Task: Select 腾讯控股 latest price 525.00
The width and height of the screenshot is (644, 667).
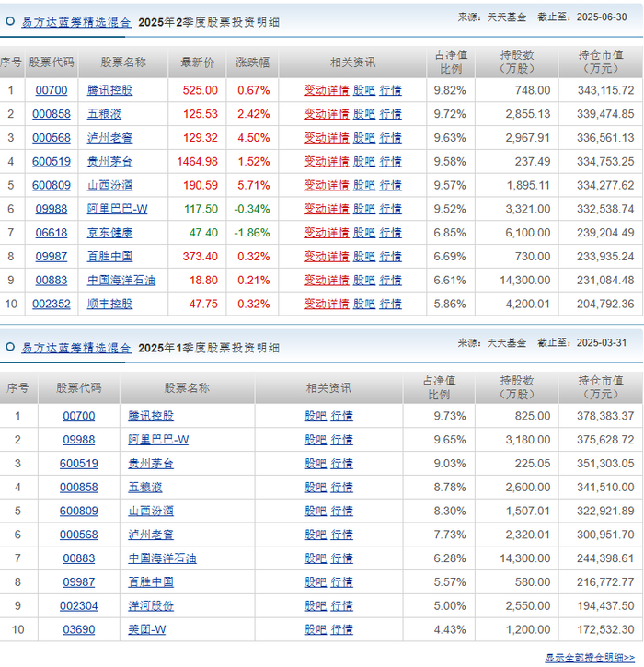Action: coord(200,90)
